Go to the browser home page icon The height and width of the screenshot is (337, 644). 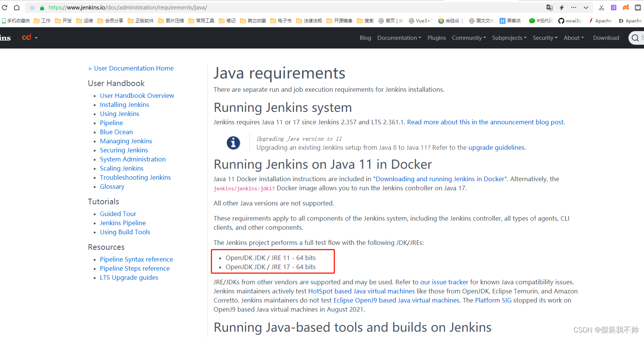(x=17, y=8)
